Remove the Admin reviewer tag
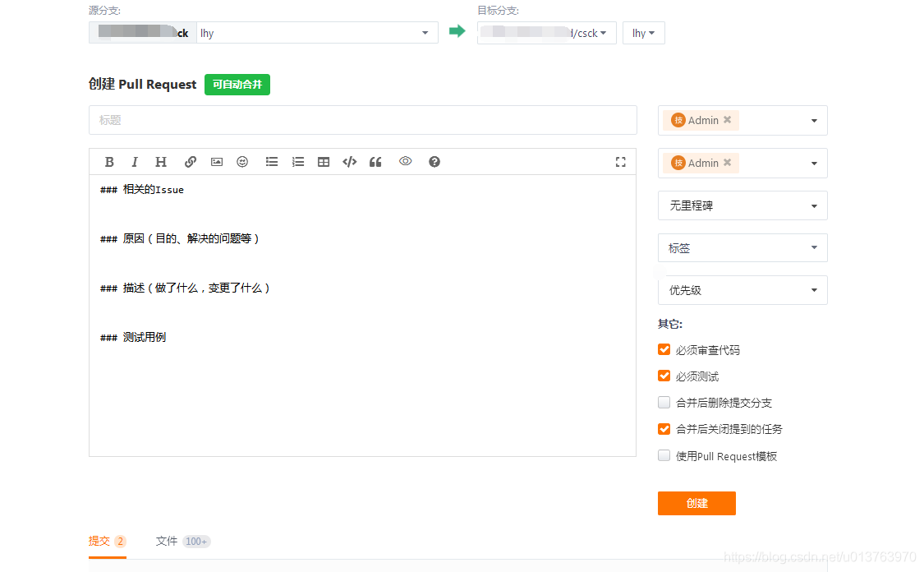 pos(729,120)
